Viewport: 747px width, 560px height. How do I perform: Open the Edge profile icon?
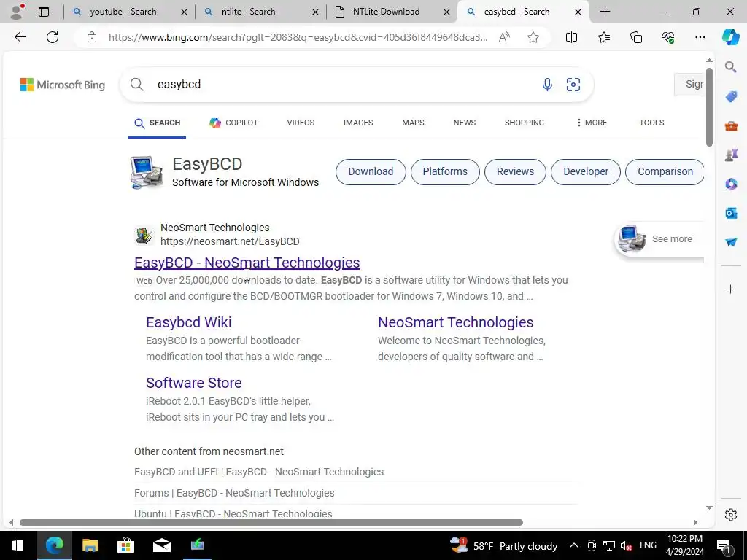[17, 12]
